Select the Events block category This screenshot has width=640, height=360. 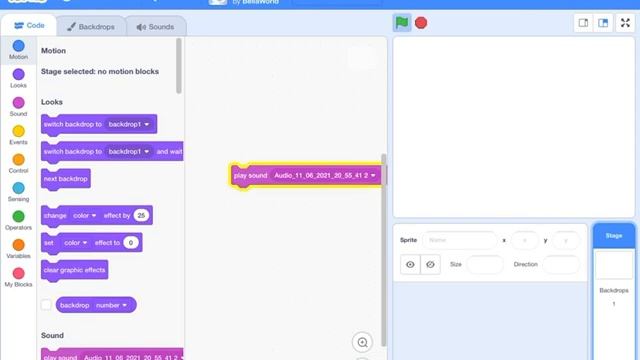[18, 135]
